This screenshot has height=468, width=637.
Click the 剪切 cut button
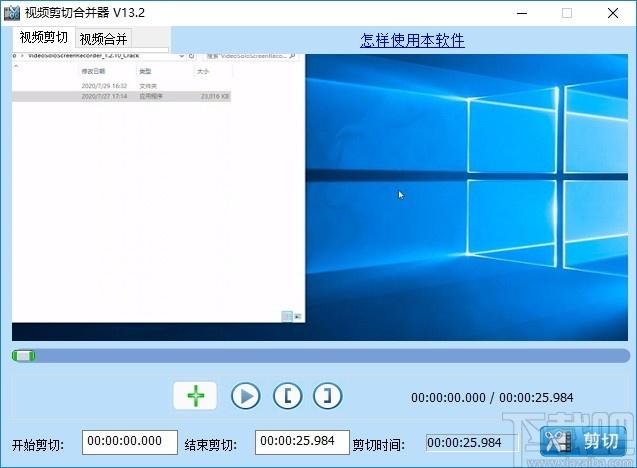pos(583,441)
